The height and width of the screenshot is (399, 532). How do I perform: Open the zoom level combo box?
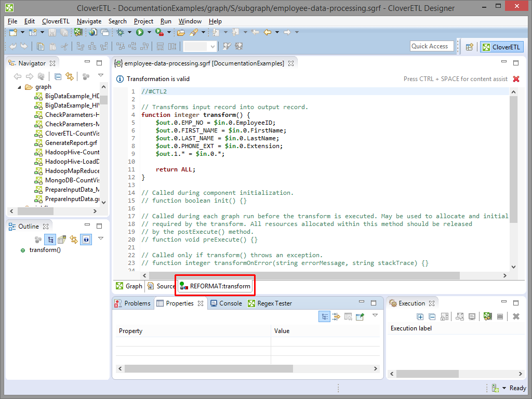point(212,46)
